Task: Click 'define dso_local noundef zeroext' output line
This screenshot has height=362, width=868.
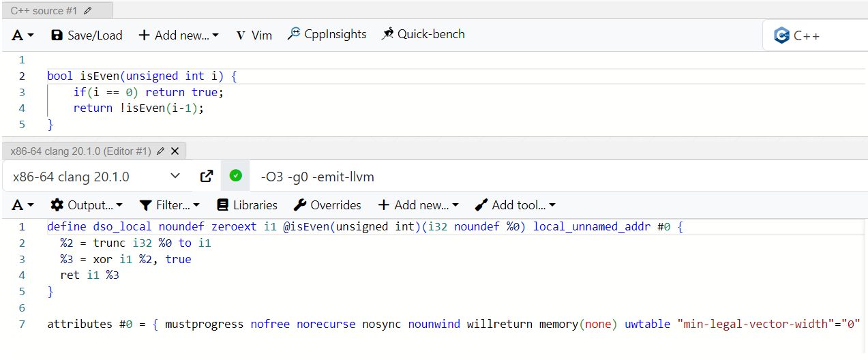Action: click(365, 226)
